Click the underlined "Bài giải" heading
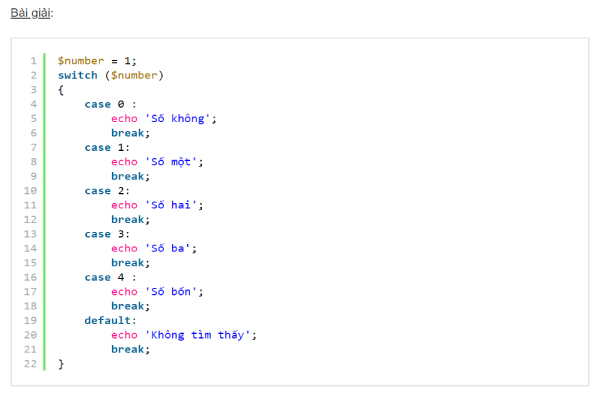Viewport: 600px width, 400px height. tap(32, 13)
